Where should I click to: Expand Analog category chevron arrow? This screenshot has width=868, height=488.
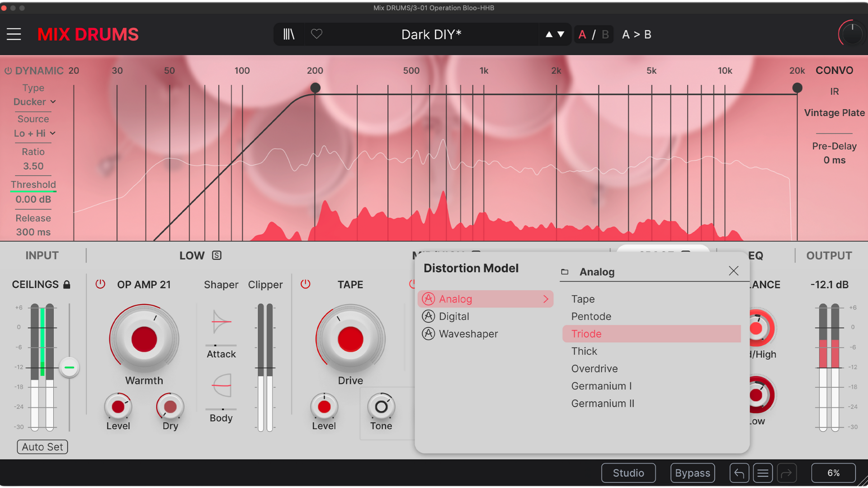(x=546, y=299)
